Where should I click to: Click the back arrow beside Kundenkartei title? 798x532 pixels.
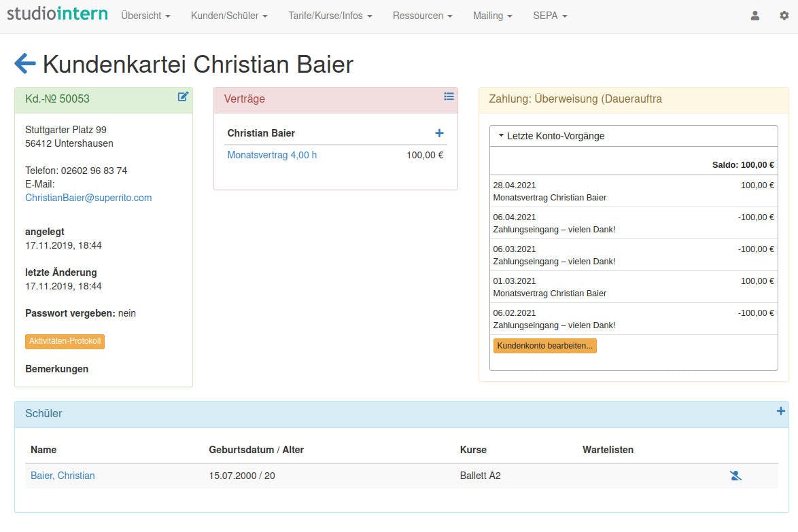pyautogui.click(x=25, y=64)
